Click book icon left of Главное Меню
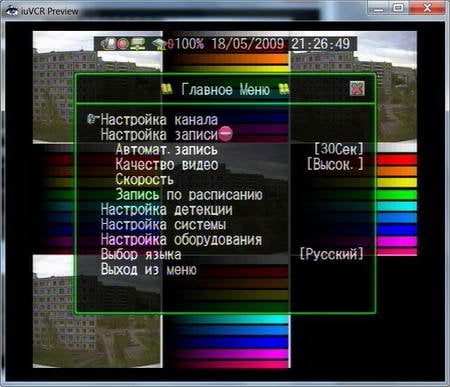Viewport: 450px width, 387px height. [167, 89]
